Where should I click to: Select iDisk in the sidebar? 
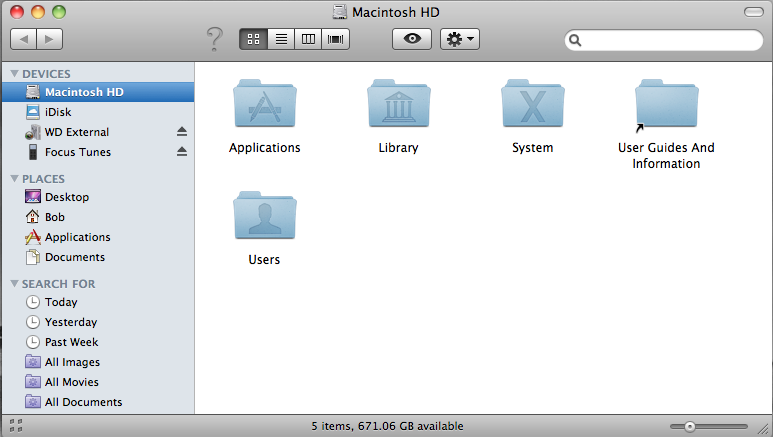coord(98,112)
